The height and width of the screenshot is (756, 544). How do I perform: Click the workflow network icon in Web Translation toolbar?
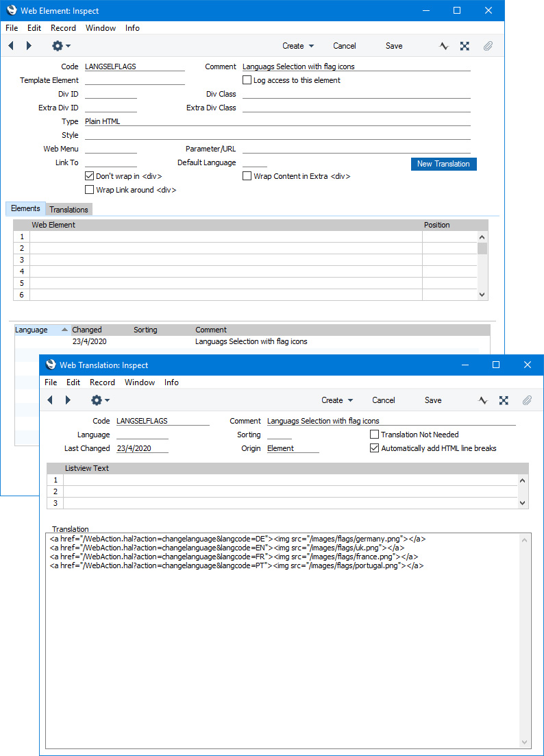[504, 401]
